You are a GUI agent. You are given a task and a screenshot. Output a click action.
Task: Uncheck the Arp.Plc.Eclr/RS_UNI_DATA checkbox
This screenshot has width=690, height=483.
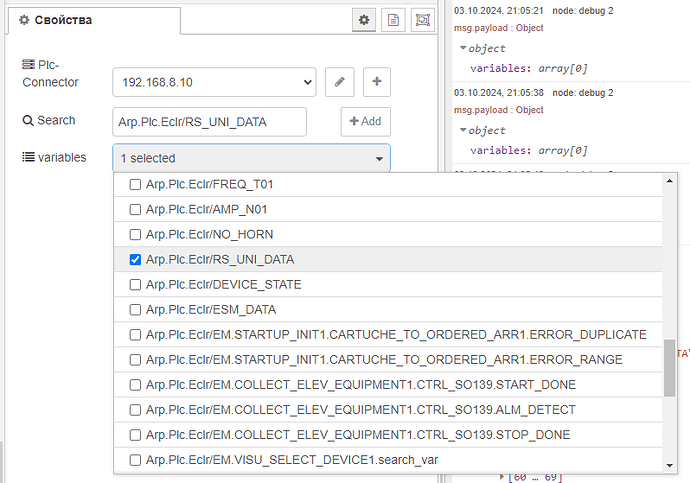coord(135,260)
